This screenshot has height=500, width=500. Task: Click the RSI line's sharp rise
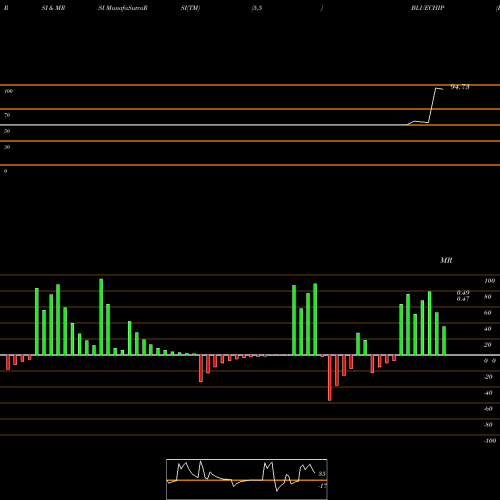click(432, 105)
